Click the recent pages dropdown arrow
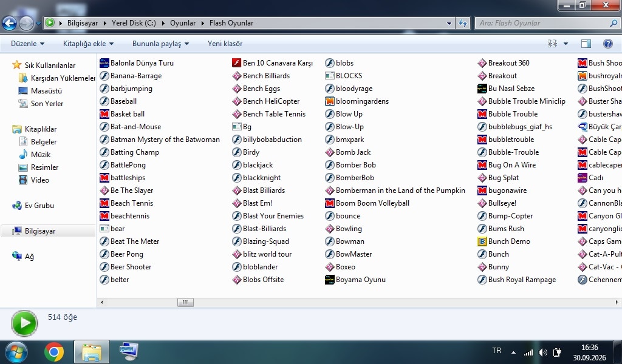The height and width of the screenshot is (364, 622). [38, 24]
